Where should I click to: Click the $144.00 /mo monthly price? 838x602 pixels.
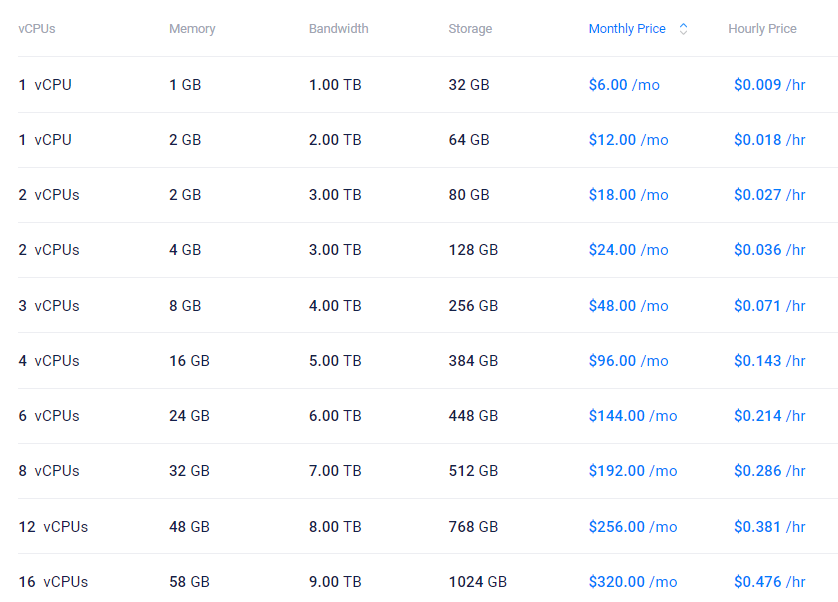click(633, 416)
